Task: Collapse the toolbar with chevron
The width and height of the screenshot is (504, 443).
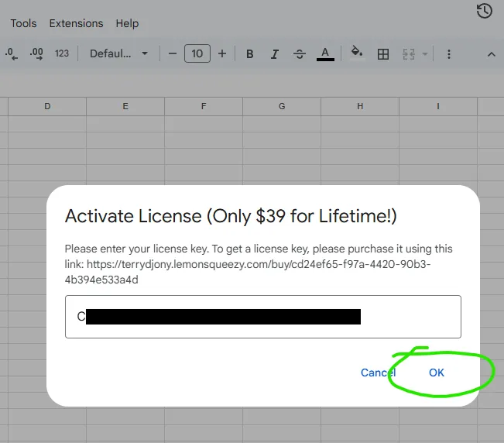Action: [491, 54]
